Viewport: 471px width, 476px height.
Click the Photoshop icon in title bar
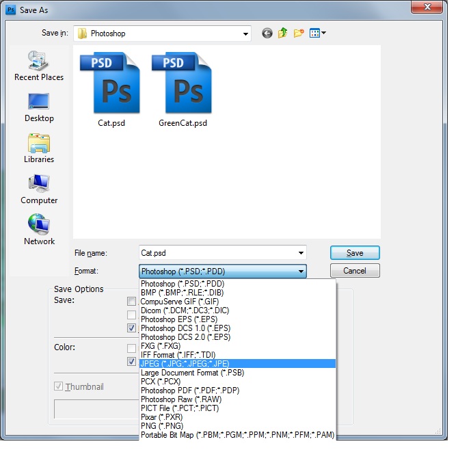pos(11,10)
